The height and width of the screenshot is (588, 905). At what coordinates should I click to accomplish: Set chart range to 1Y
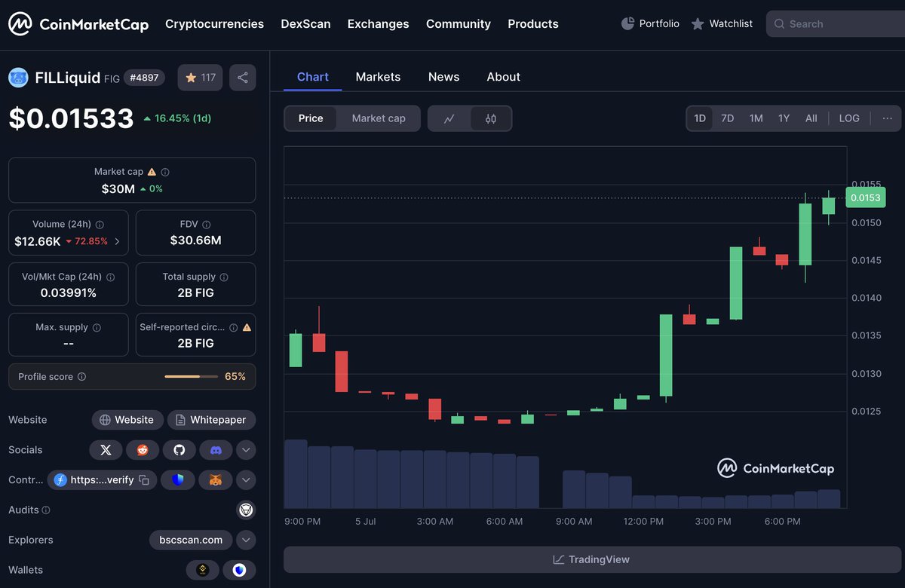tap(784, 118)
